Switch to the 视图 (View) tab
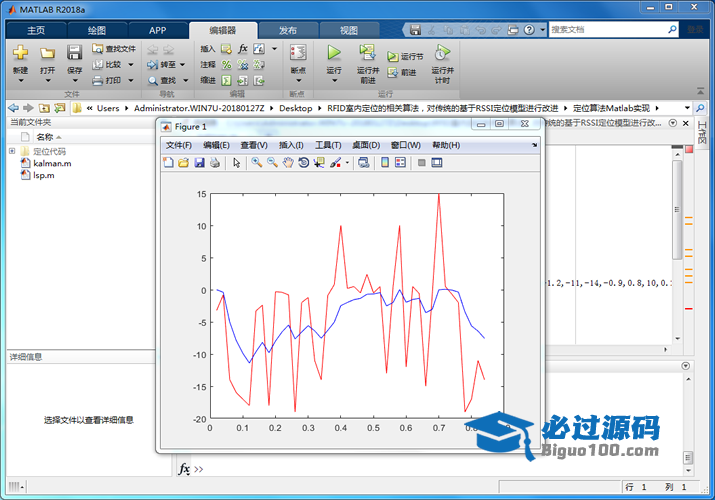The width and height of the screenshot is (715, 500). pyautogui.click(x=349, y=30)
